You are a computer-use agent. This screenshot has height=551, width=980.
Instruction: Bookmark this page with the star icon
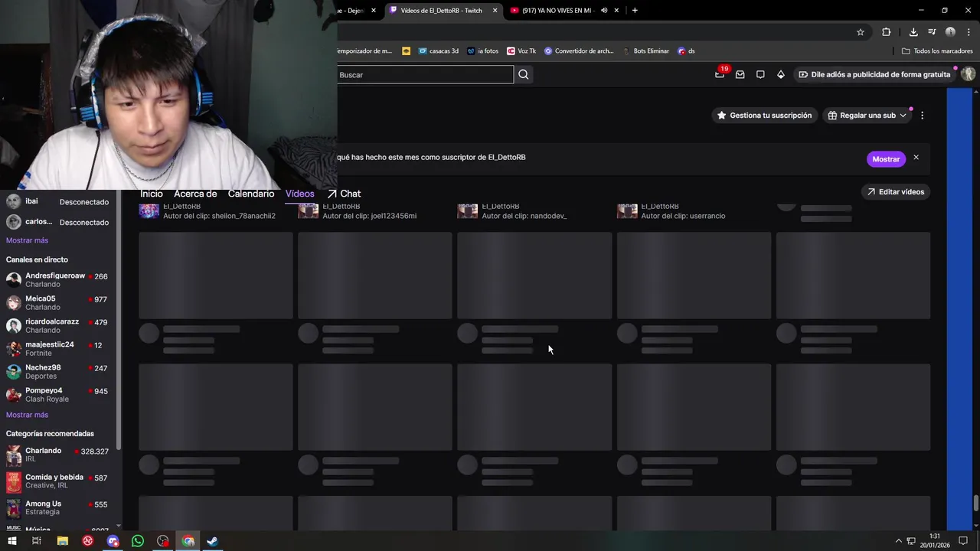click(x=861, y=32)
